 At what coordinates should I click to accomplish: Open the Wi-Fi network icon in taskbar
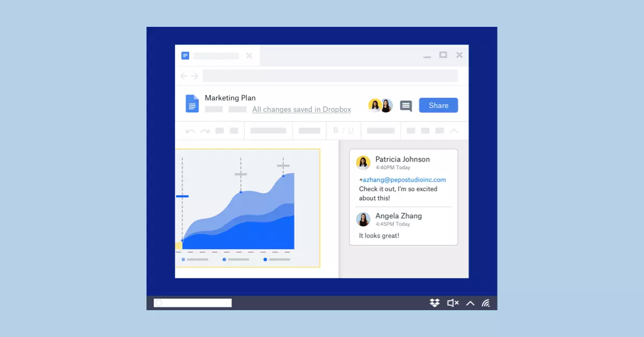point(486,303)
